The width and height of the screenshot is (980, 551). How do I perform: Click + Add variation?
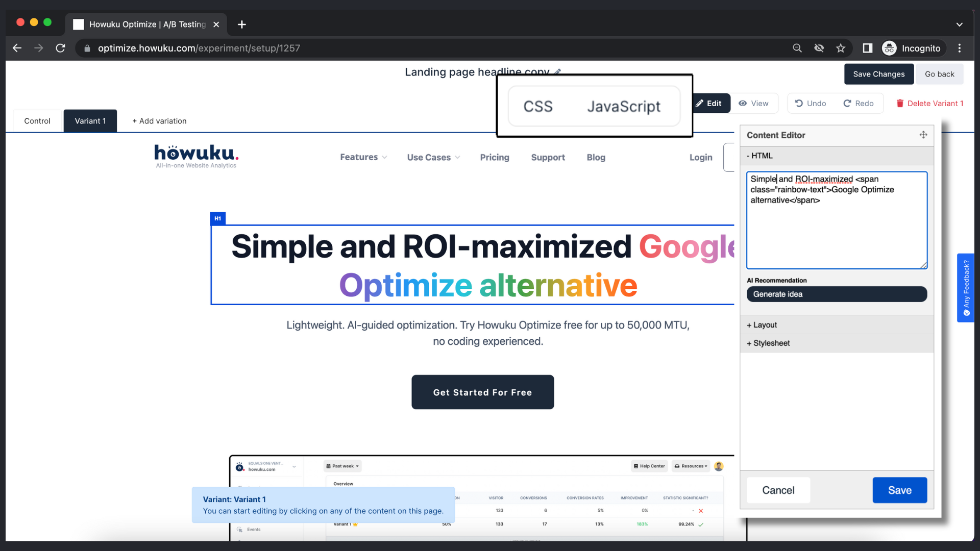click(159, 121)
